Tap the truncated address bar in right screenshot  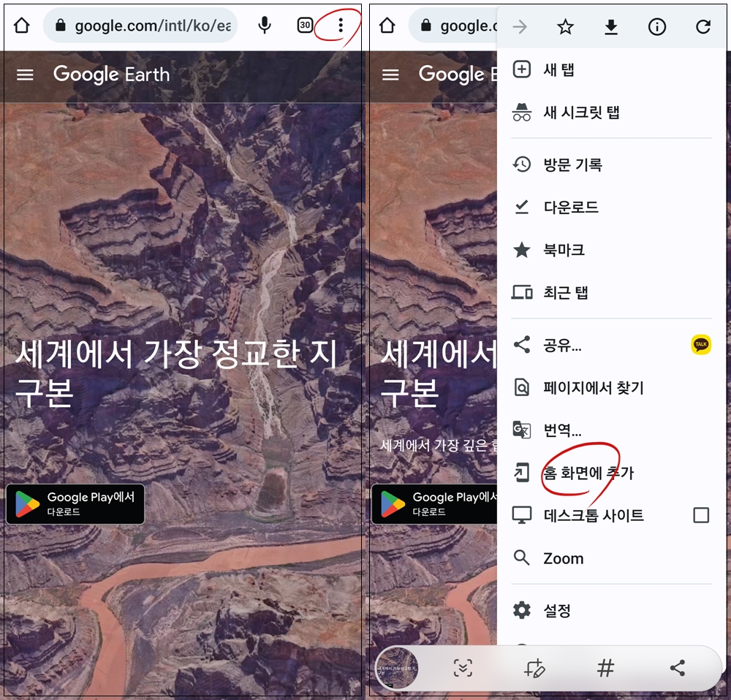(452, 25)
